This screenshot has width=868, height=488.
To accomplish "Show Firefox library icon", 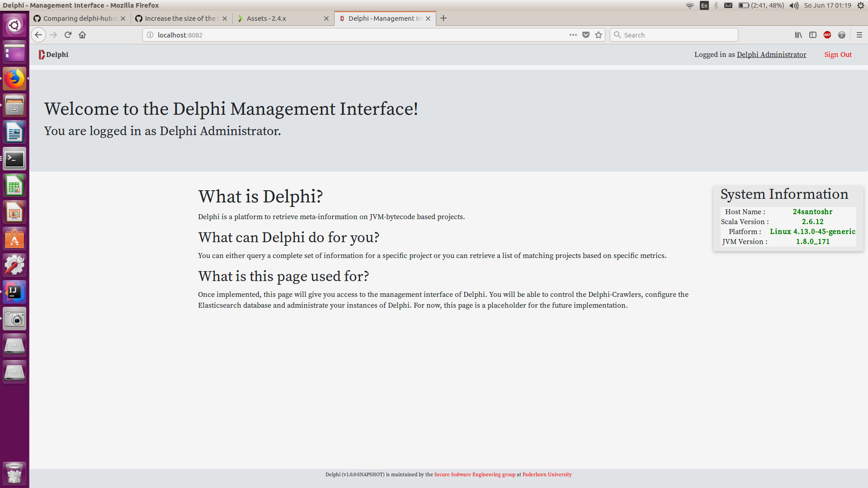I will coord(798,35).
